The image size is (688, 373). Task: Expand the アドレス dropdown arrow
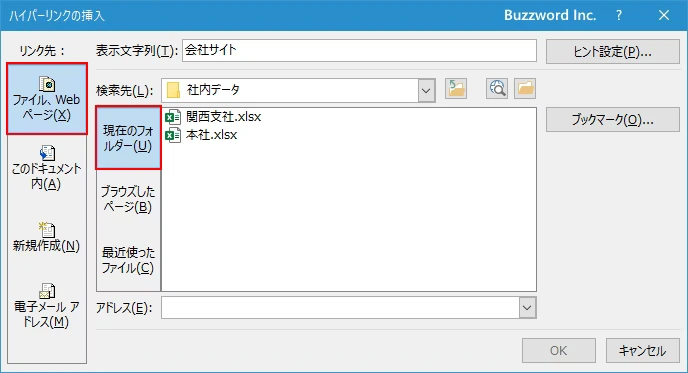(527, 308)
